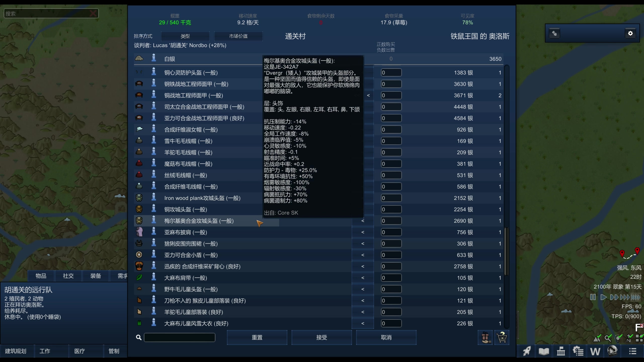Open the 类型 sorting dropdown
Screen dimensions: 644x362
point(185,36)
